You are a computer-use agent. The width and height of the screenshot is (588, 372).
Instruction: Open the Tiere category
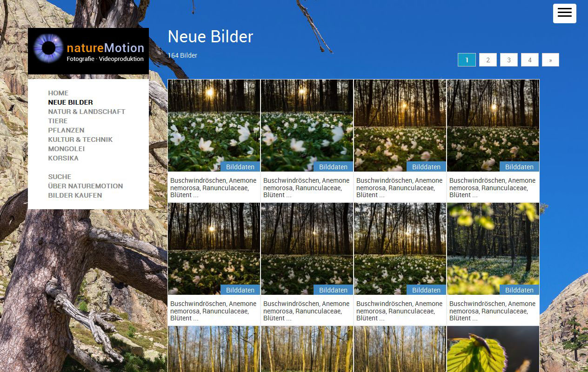click(58, 121)
